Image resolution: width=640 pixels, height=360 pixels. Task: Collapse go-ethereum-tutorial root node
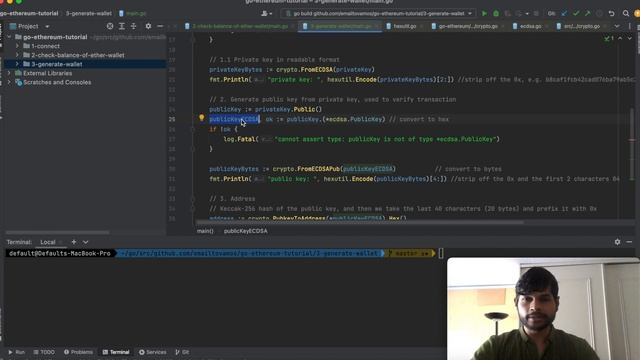tap(9, 37)
